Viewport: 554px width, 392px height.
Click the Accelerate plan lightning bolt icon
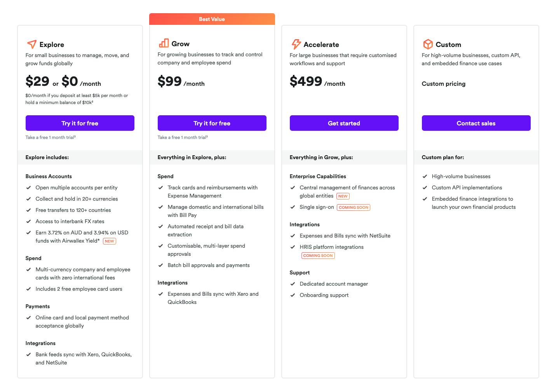[296, 44]
